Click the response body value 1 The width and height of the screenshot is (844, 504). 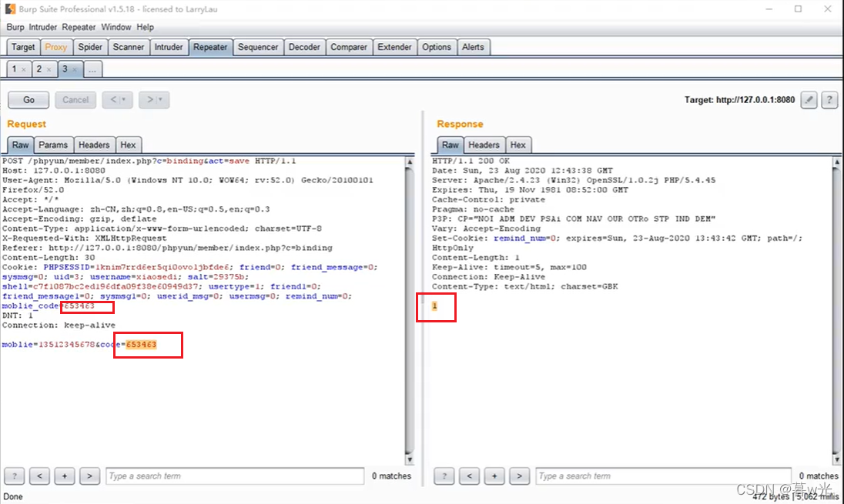coord(434,306)
